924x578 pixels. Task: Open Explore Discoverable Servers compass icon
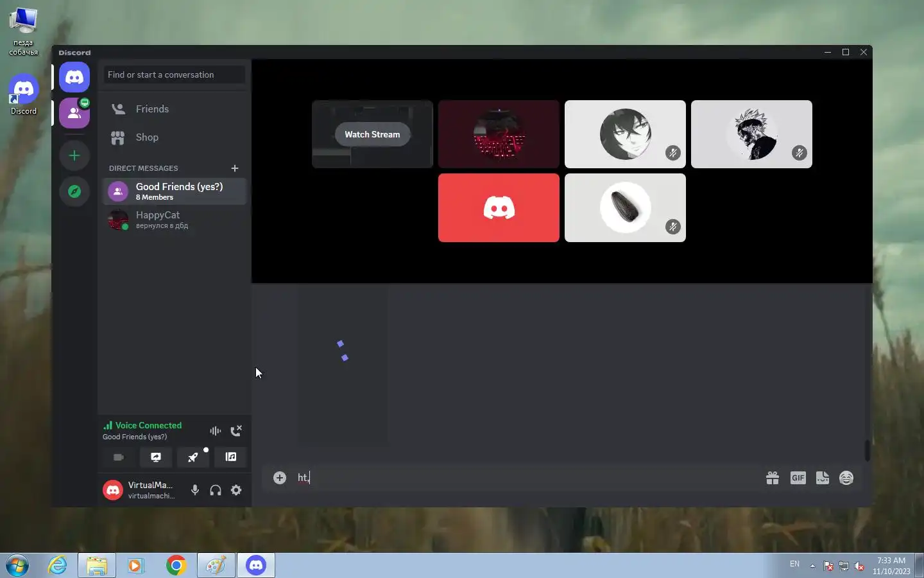tap(74, 191)
